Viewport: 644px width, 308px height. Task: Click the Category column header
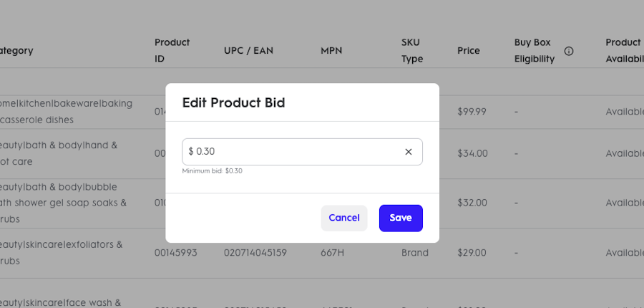click(x=16, y=51)
